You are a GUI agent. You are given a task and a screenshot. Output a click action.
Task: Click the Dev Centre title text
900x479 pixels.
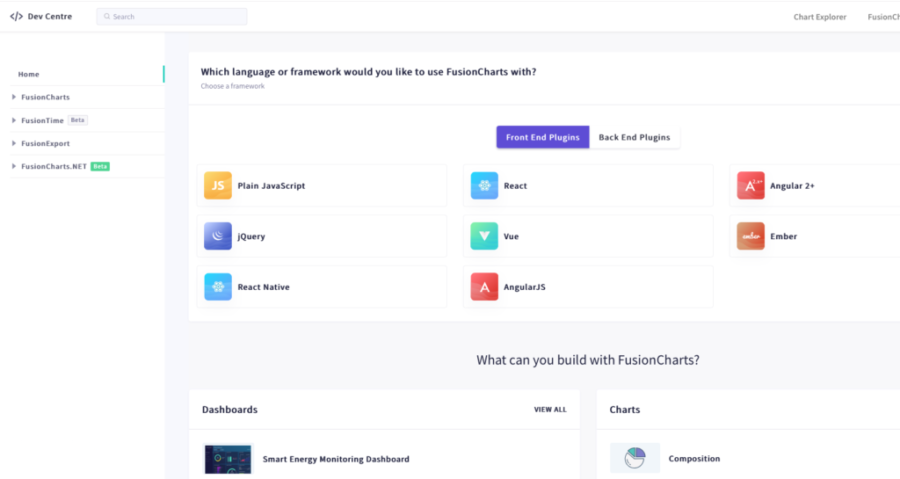(50, 17)
